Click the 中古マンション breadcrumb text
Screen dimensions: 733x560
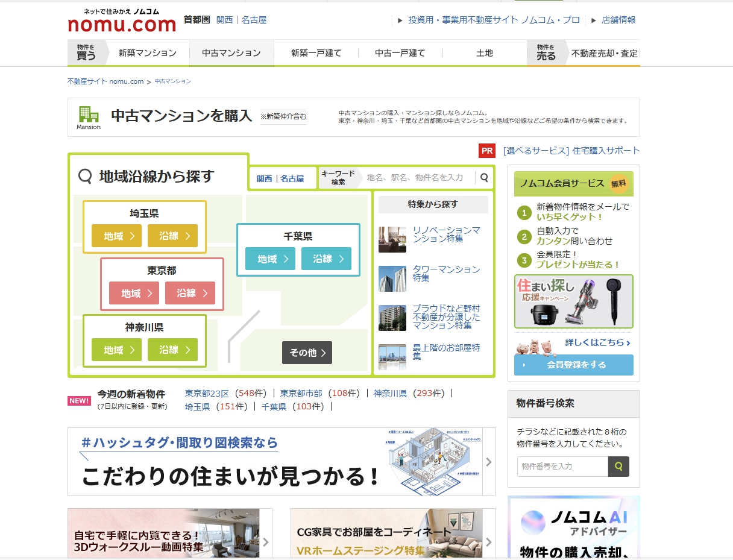(172, 81)
